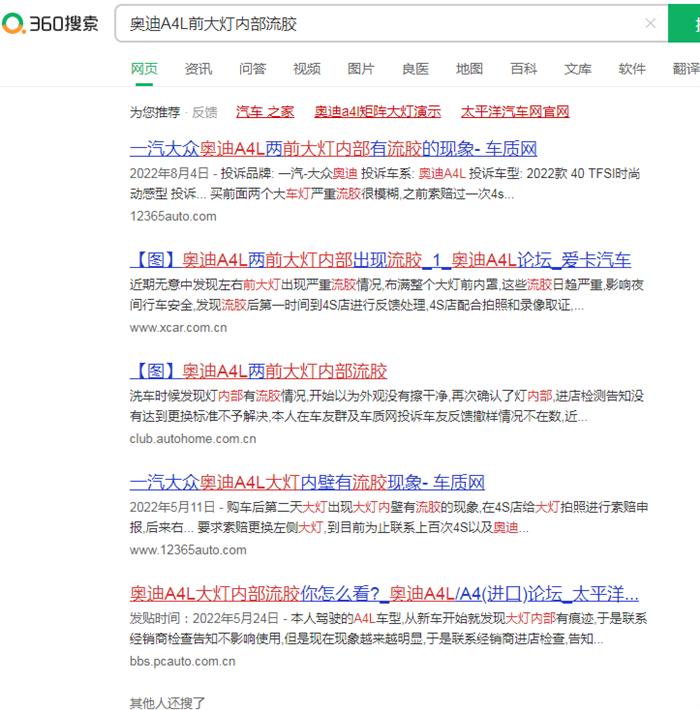Image resolution: width=700 pixels, height=710 pixels.
Task: Click the green search button
Action: tap(684, 24)
